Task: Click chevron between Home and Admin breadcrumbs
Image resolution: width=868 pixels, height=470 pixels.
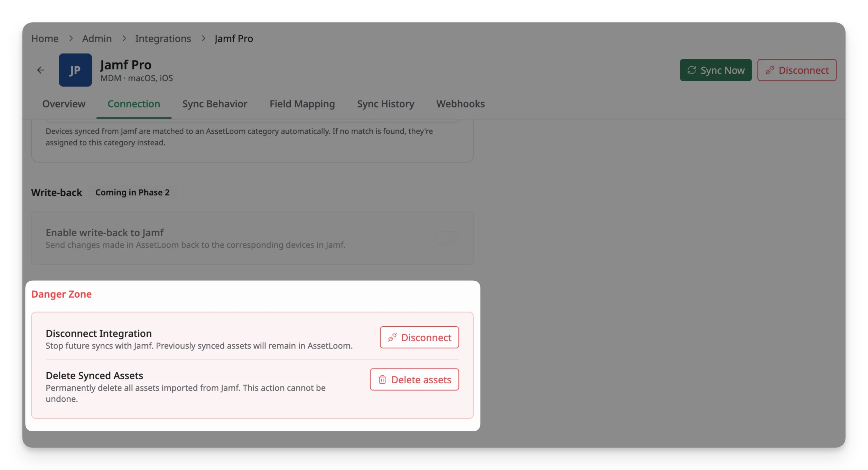Action: 71,38
